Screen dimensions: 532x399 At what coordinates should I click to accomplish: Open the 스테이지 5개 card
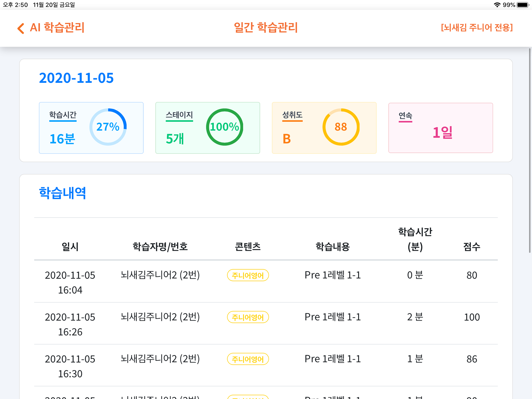208,128
